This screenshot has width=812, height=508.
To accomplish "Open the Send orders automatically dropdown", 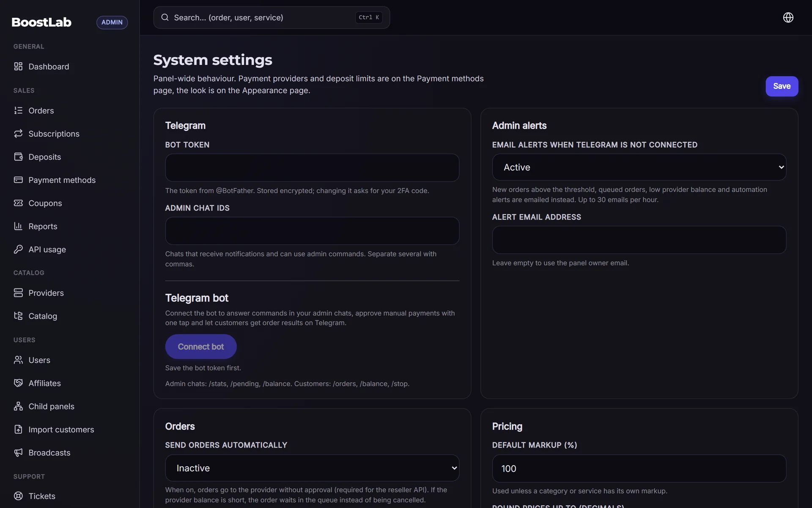I will [x=312, y=468].
